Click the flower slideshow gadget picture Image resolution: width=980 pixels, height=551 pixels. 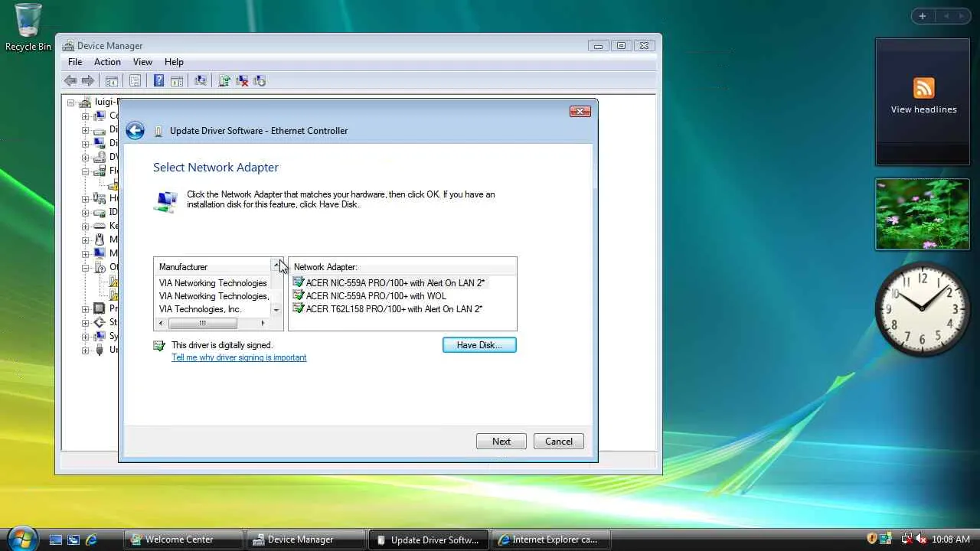coord(923,214)
